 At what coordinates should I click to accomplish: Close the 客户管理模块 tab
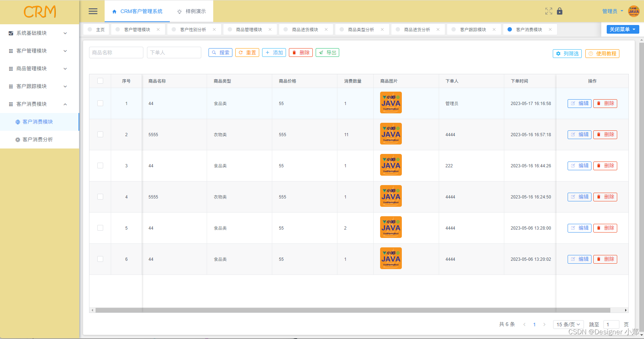[158, 30]
